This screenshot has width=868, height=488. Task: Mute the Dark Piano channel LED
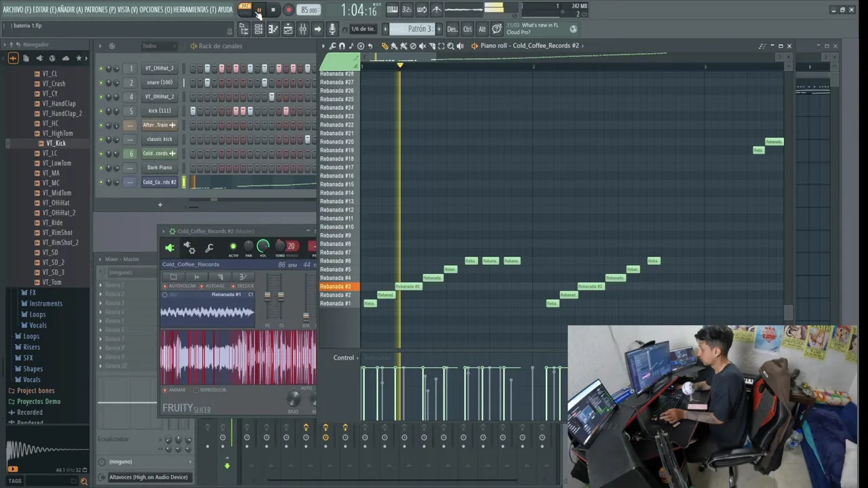[x=101, y=168]
